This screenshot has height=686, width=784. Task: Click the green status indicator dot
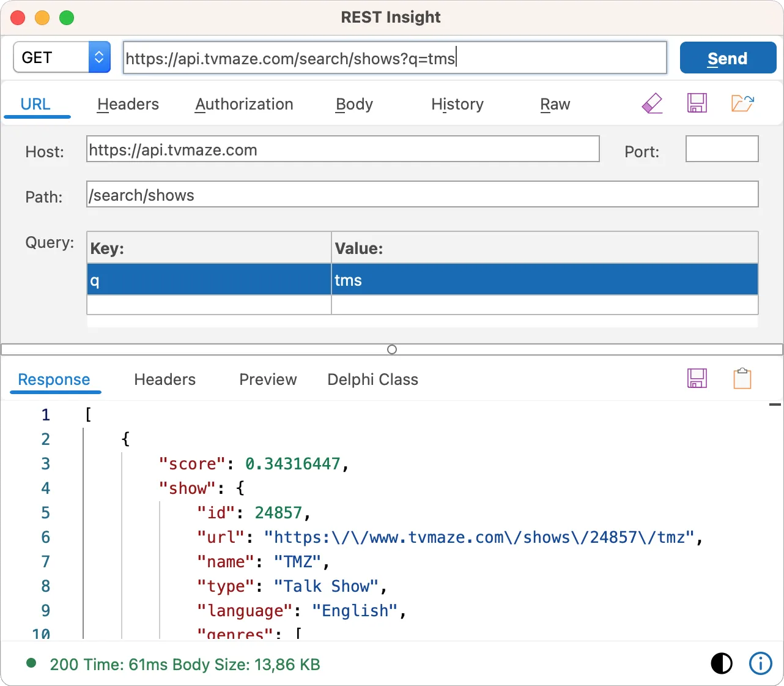pos(31,663)
